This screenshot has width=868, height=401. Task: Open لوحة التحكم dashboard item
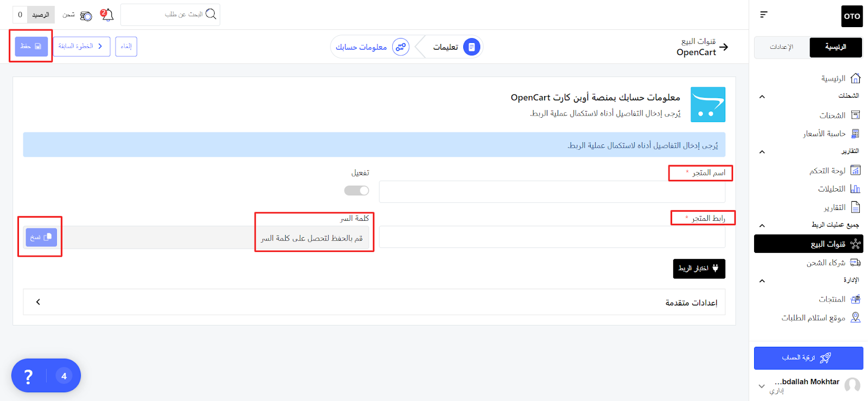835,170
